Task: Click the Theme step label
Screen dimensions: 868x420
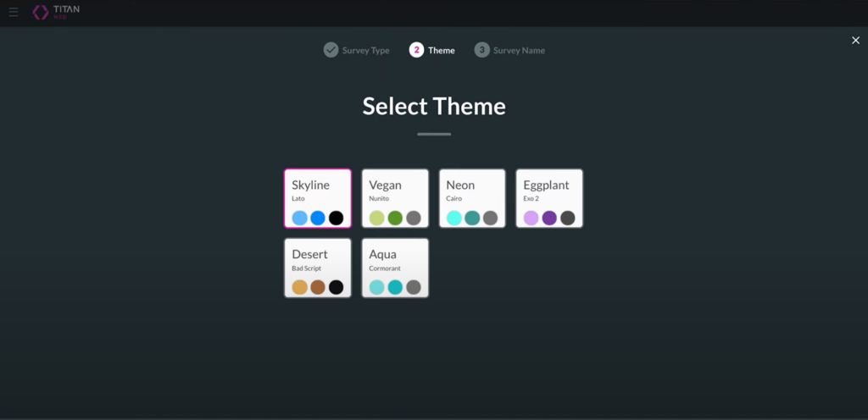Action: coord(441,51)
